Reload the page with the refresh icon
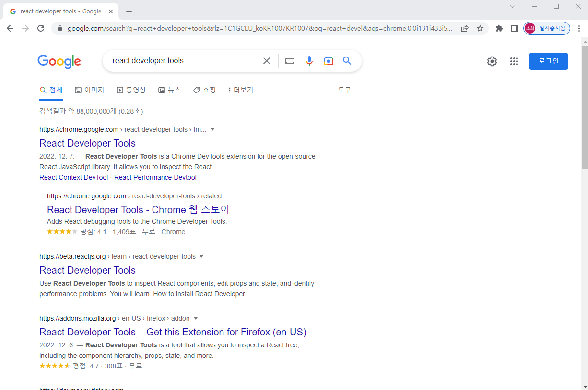Screen dimensions: 588x390 click(41, 28)
